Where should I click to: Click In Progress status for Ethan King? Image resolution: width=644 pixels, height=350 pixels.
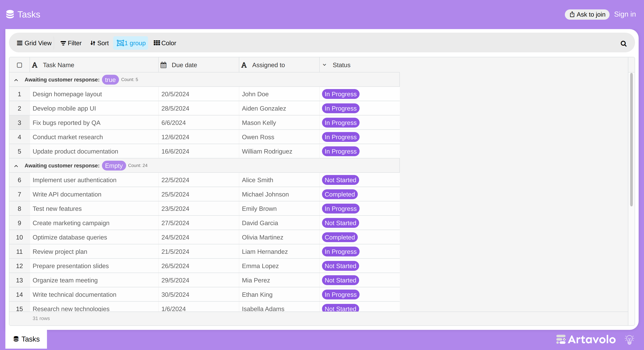[x=341, y=295]
